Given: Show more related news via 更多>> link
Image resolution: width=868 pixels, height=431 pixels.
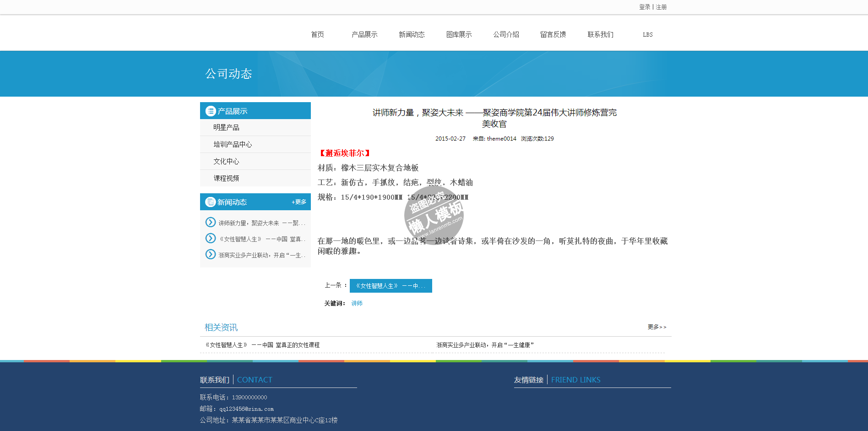Looking at the screenshot, I should coord(656,327).
